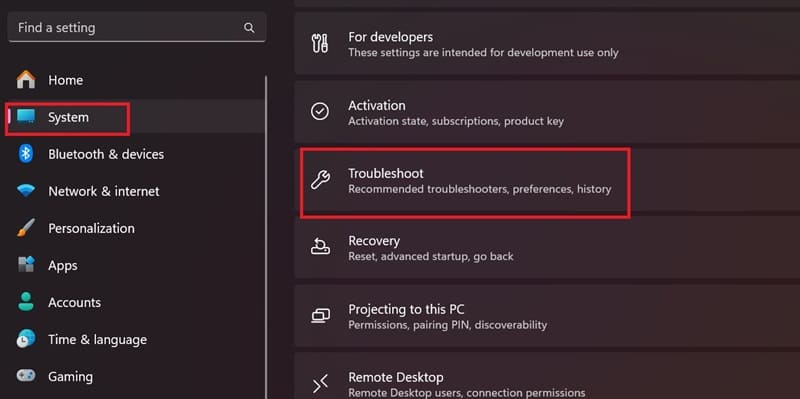This screenshot has width=800, height=399.
Task: Click the sidebar vertical scrollbar
Action: [266, 237]
